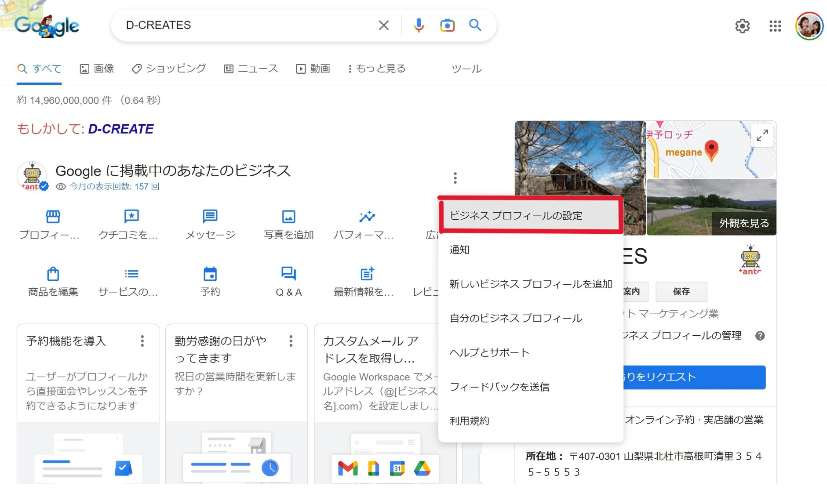Select 新しいビジネス プロフィールを追加
Viewport: 827px width, 504px height.
pyautogui.click(x=531, y=284)
